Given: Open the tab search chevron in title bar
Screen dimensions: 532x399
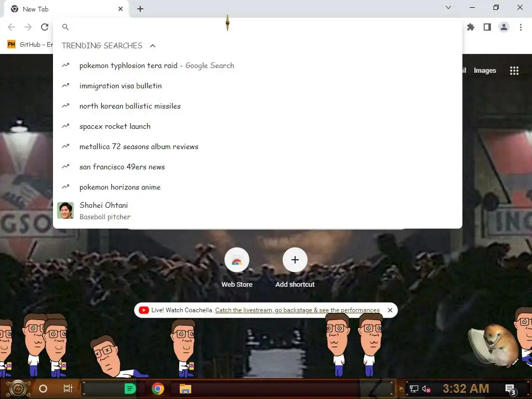Looking at the screenshot, I should point(448,7).
